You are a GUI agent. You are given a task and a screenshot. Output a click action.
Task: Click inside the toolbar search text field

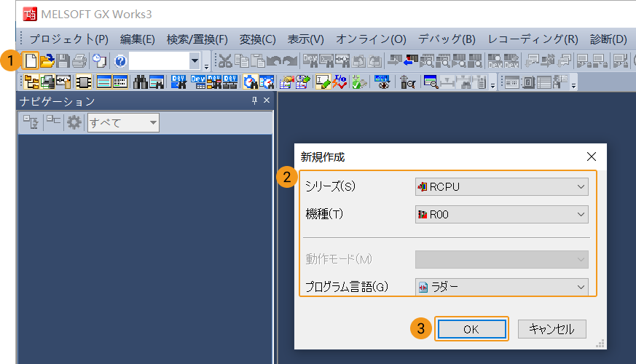tap(159, 61)
